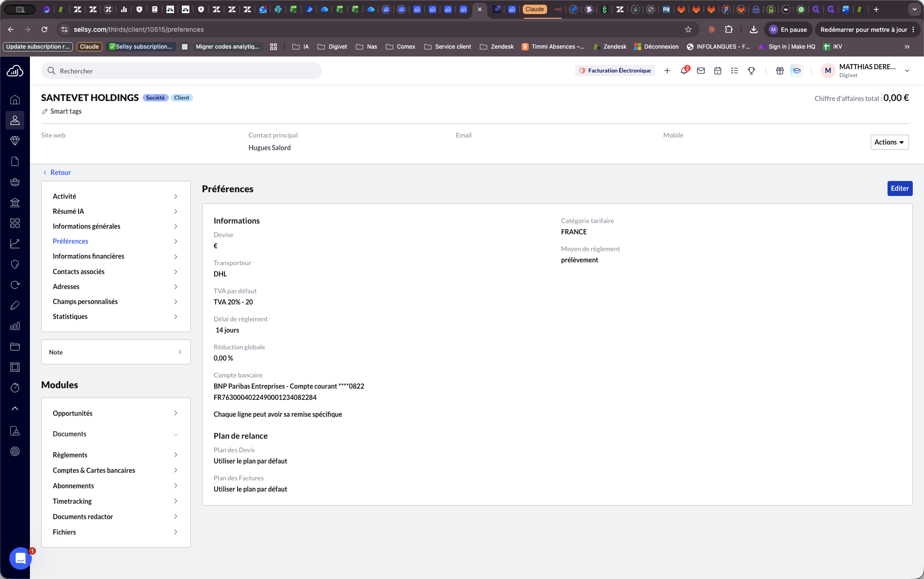Open Comptes & Cartes bancaires module
This screenshot has width=924, height=579.
click(115, 470)
